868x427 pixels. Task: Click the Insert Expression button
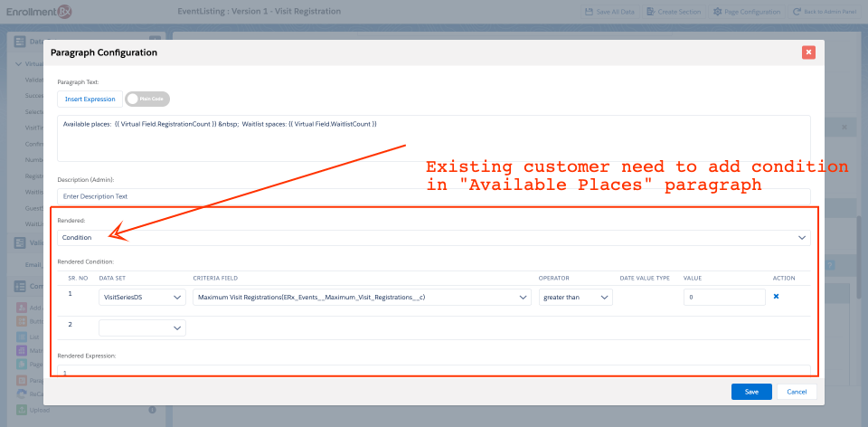pos(90,99)
